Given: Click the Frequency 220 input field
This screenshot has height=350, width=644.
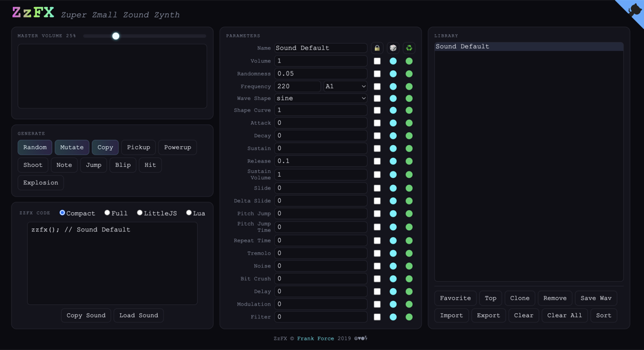Looking at the screenshot, I should tap(298, 86).
